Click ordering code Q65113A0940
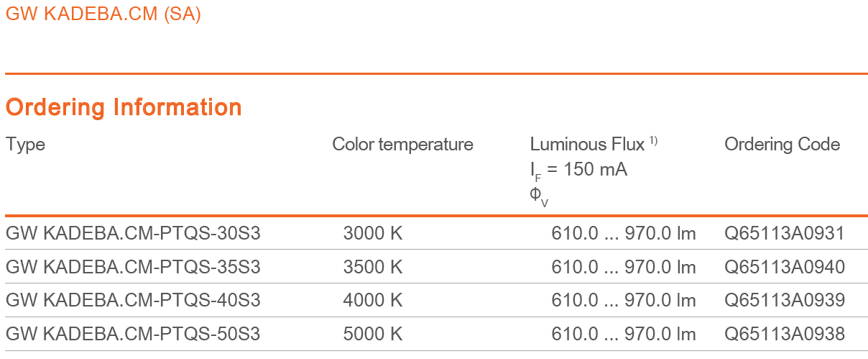This screenshot has width=868, height=359. (x=785, y=267)
